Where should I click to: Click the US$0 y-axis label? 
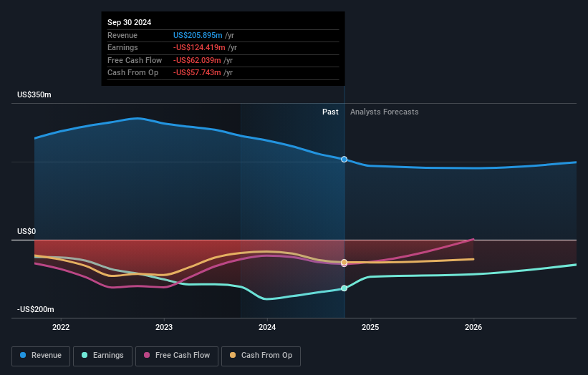26,232
